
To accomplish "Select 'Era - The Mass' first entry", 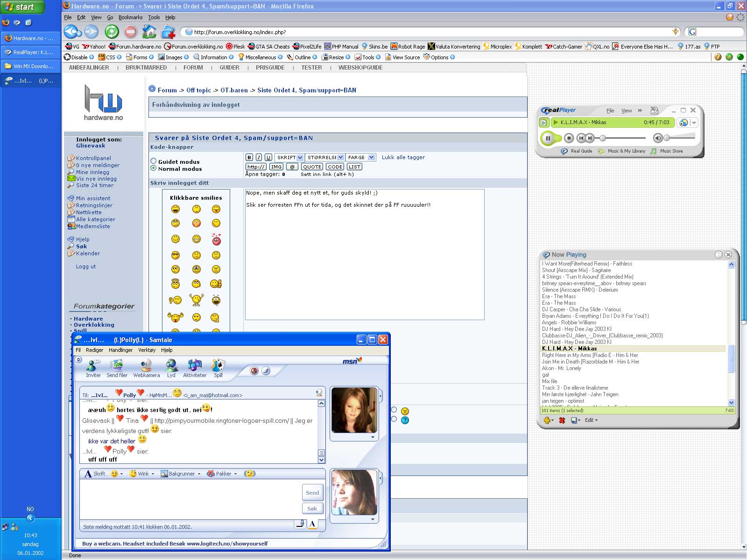I will 559,296.
